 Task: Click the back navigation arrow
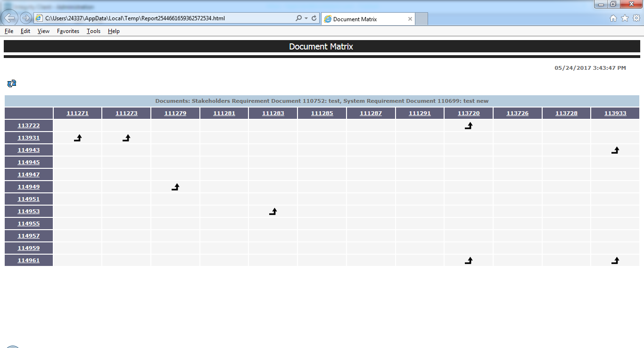click(x=9, y=18)
